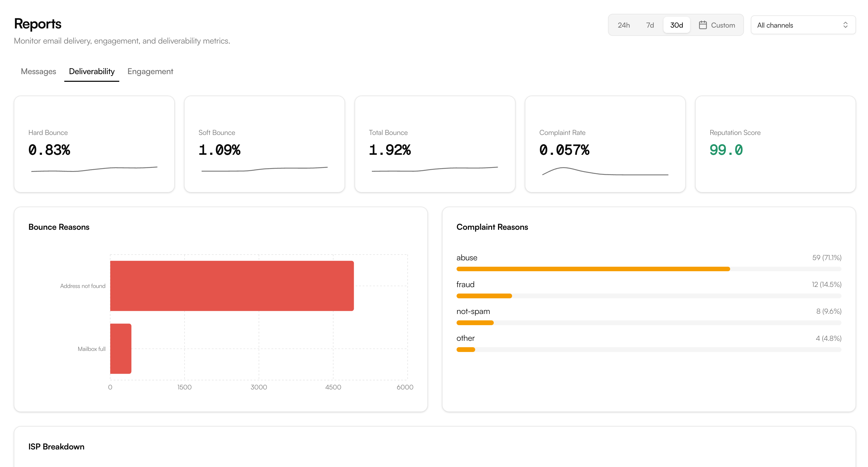The image size is (868, 467).
Task: Open the Custom date range picker
Action: tap(722, 25)
